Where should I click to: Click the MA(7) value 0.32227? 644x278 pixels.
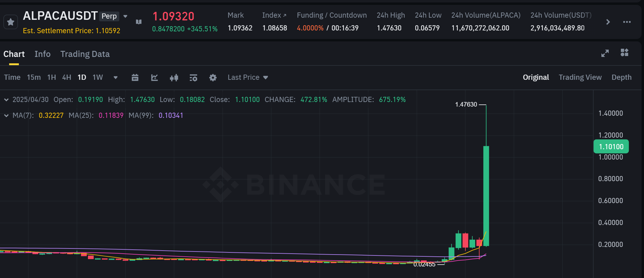click(51, 115)
